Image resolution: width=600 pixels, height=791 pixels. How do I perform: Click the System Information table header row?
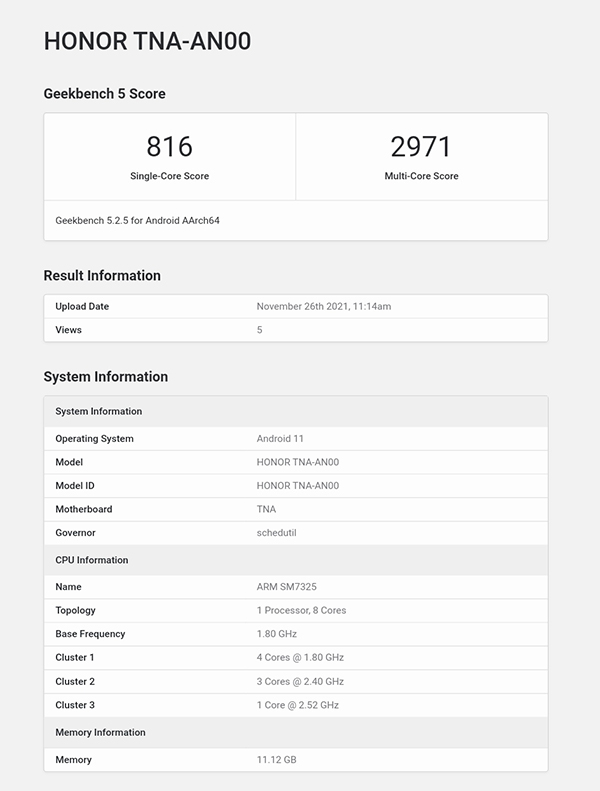point(296,412)
